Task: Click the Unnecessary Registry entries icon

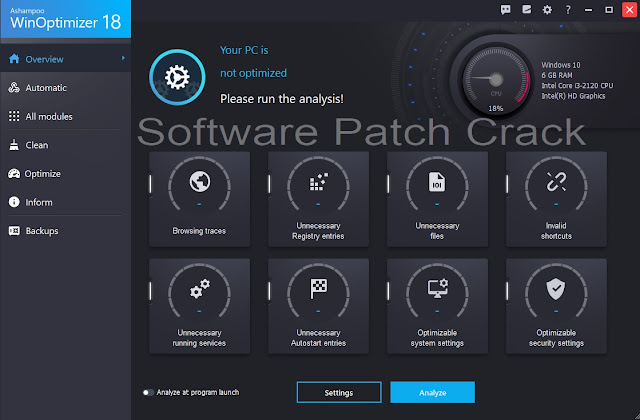Action: click(318, 182)
